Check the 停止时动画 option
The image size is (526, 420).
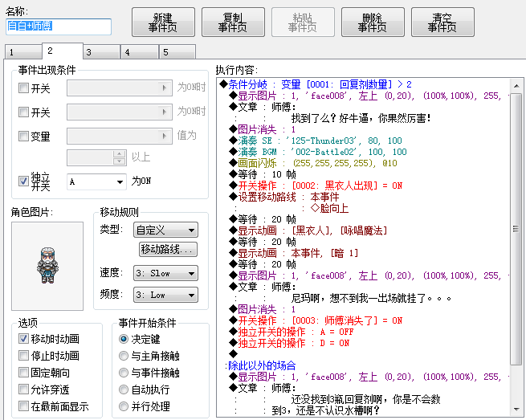pos(23,355)
